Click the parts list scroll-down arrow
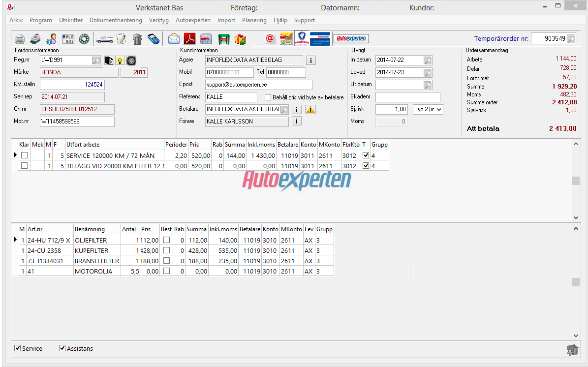The width and height of the screenshot is (588, 367). (x=576, y=336)
